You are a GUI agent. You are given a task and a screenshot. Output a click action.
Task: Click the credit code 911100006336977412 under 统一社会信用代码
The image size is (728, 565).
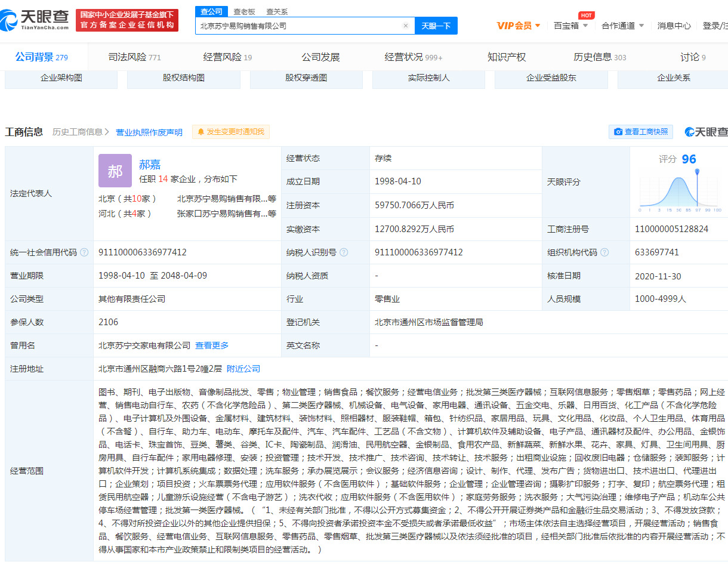tap(143, 252)
